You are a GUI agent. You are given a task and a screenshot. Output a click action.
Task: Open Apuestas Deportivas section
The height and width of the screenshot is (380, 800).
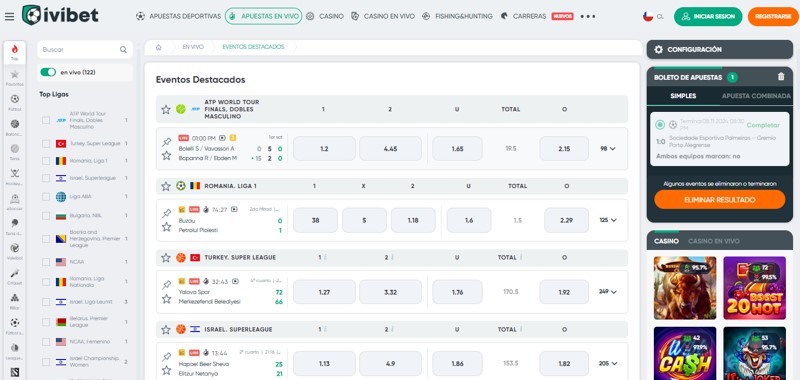click(179, 16)
